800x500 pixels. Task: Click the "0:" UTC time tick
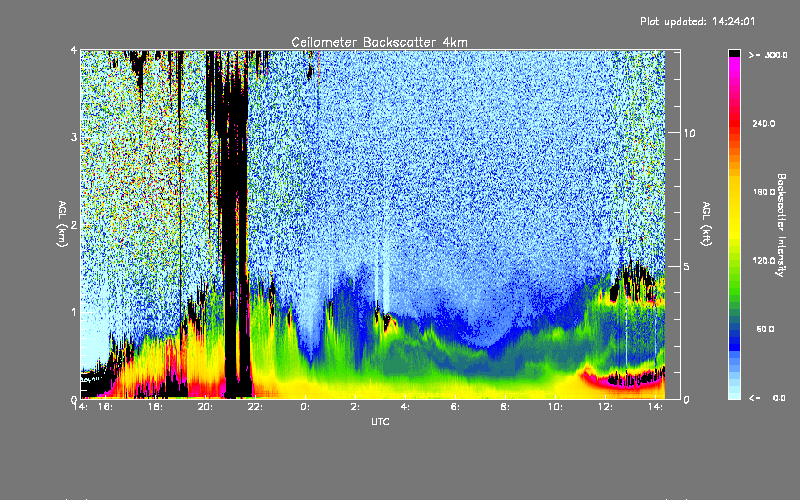coord(305,407)
